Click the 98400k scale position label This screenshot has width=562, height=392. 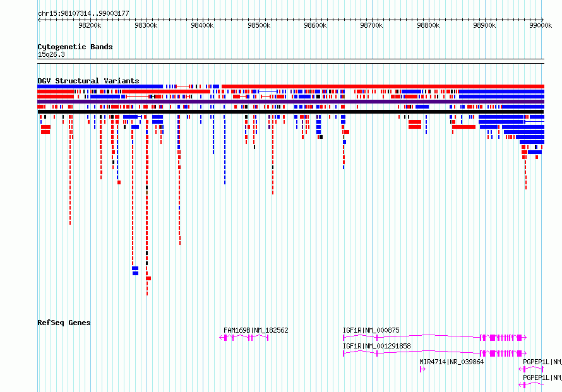(x=202, y=25)
